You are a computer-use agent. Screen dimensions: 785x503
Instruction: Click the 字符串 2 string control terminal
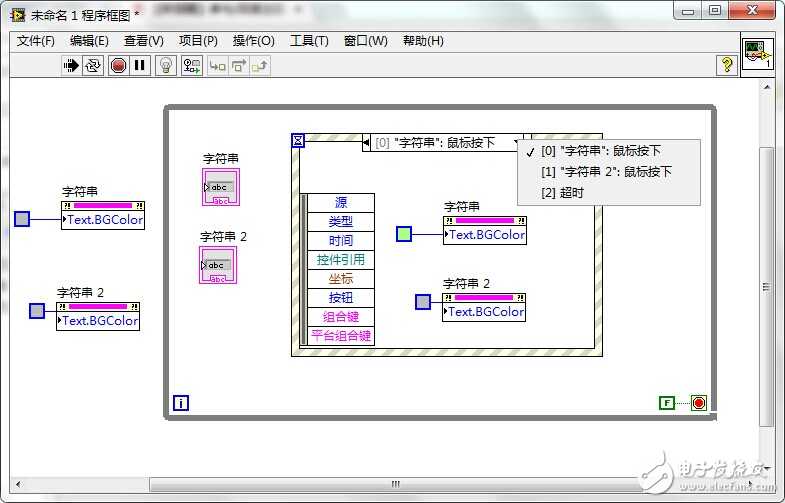(218, 265)
